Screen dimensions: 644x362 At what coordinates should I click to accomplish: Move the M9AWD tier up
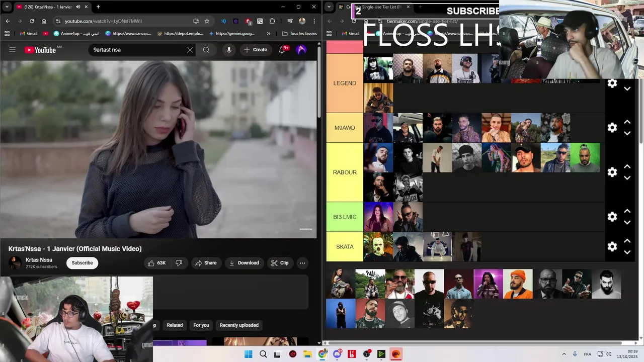tap(627, 122)
